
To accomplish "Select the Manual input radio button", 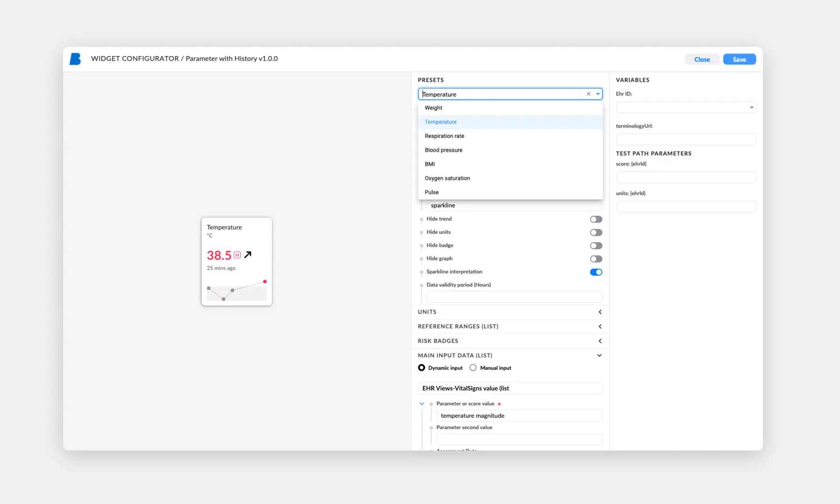I will point(473,368).
